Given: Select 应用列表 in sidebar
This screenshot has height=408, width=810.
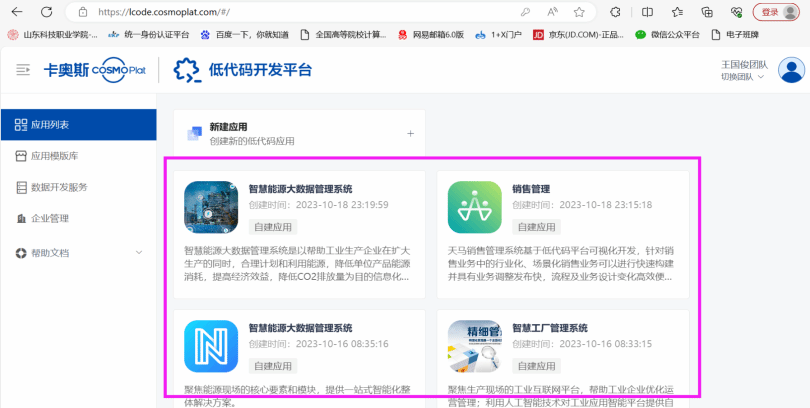Looking at the screenshot, I should (79, 124).
